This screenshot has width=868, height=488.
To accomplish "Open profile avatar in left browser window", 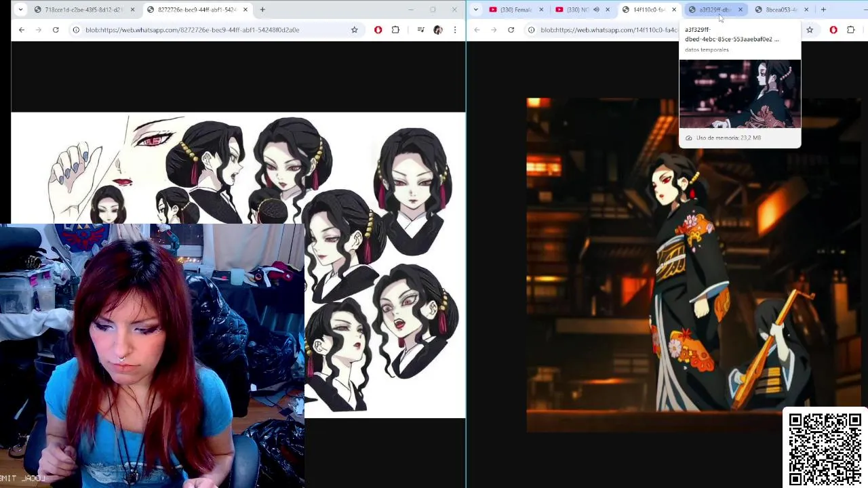I will point(437,30).
